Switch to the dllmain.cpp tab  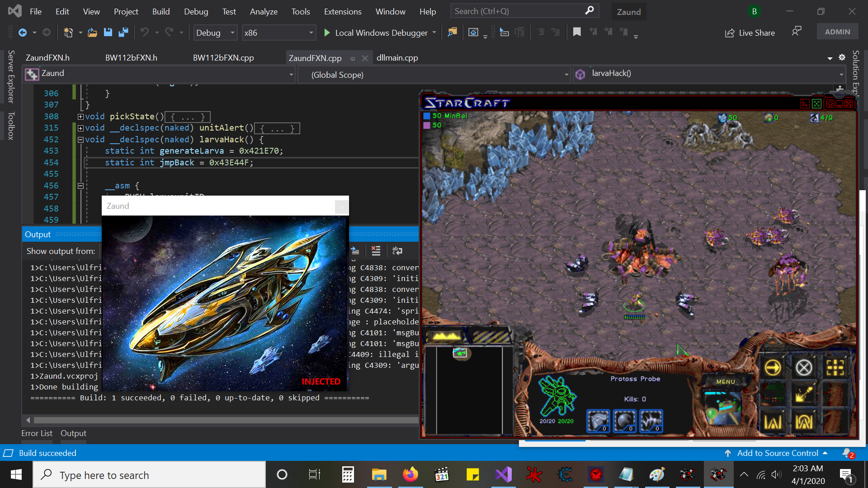coord(397,58)
